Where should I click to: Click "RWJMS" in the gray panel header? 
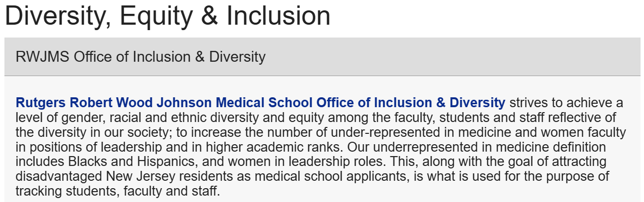click(43, 56)
